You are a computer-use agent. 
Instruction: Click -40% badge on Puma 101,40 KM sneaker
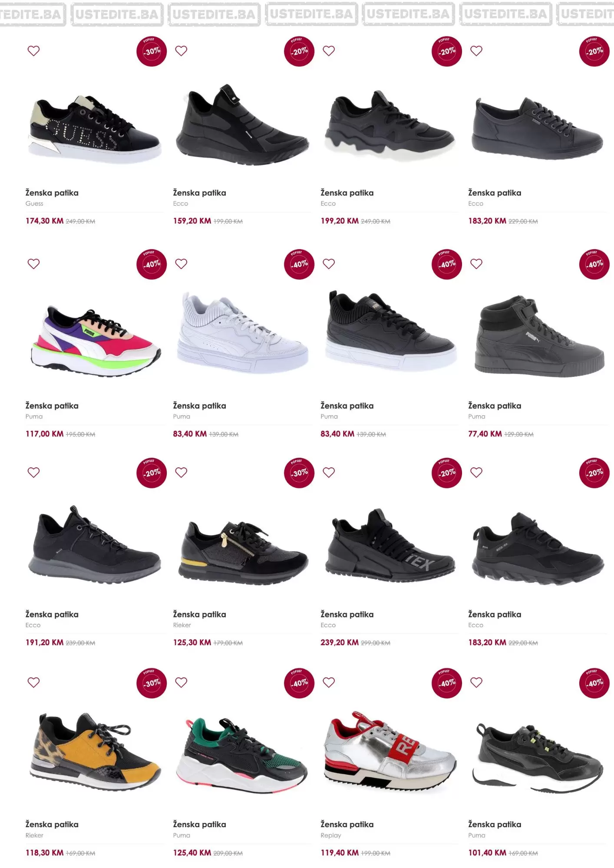594,683
